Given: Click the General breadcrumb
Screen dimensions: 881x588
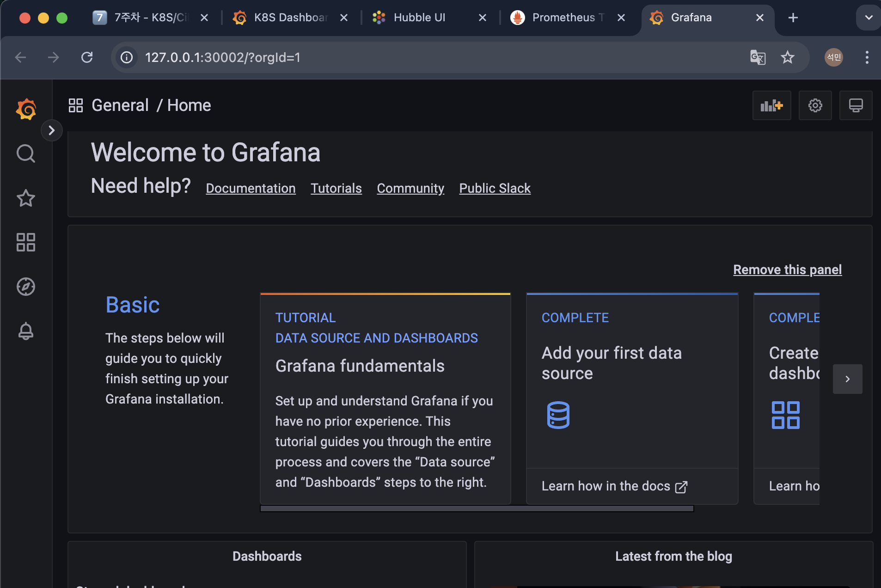Looking at the screenshot, I should 120,105.
